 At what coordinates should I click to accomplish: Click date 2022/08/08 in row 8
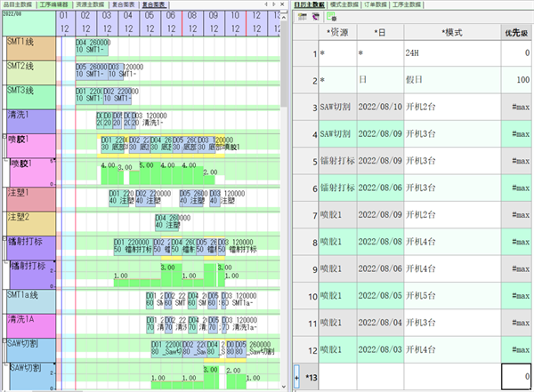point(380,242)
